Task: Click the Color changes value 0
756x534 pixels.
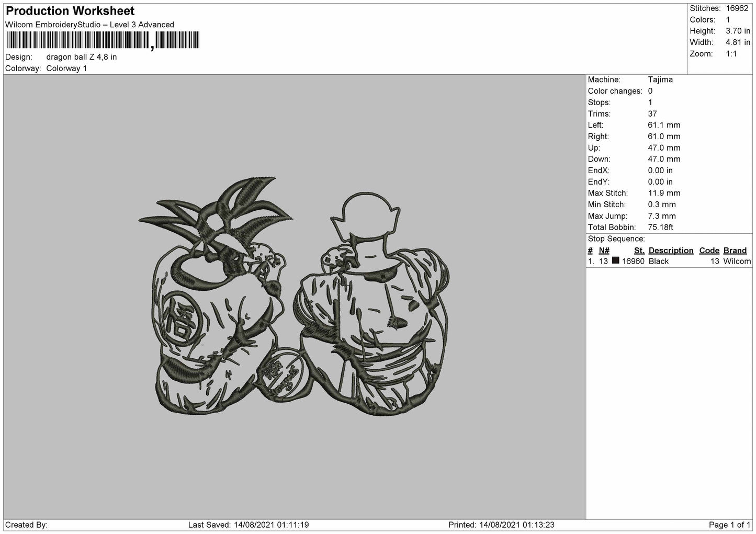Action: (650, 91)
